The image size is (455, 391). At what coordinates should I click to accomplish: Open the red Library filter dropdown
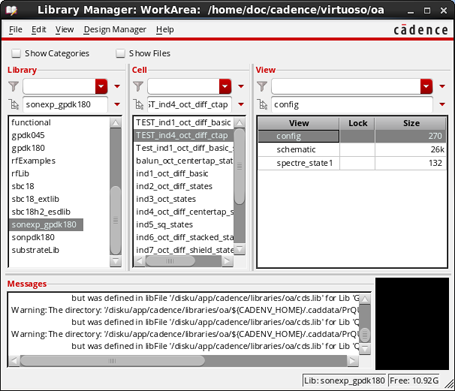(x=101, y=86)
